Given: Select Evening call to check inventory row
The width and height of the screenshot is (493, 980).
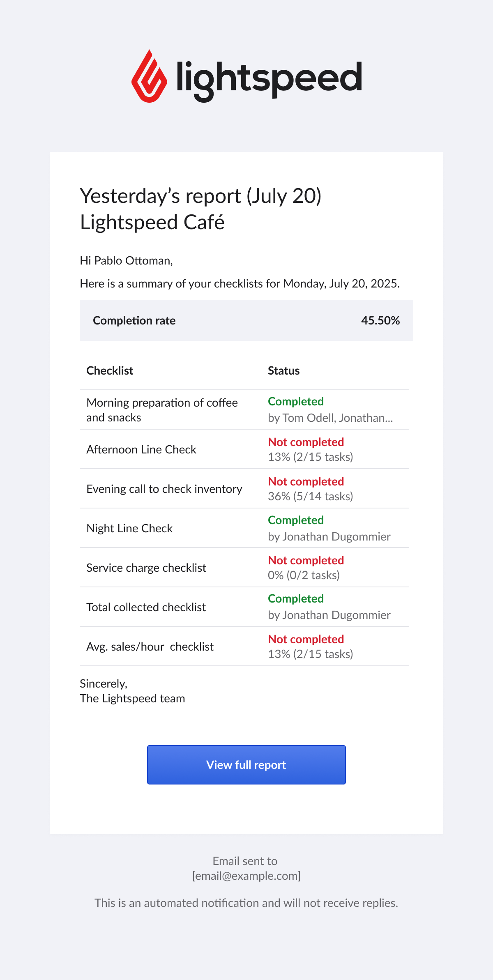Looking at the screenshot, I should [244, 488].
